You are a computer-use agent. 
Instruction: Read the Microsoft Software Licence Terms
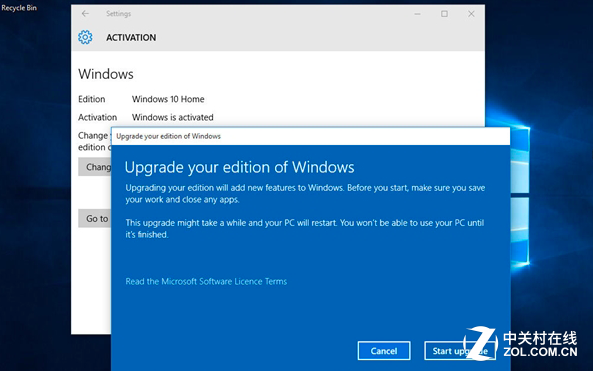(x=206, y=281)
